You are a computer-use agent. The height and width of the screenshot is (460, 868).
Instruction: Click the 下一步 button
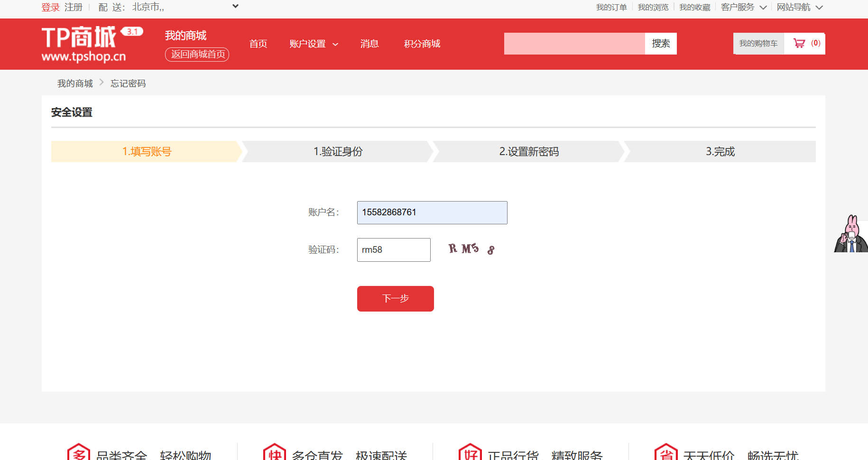point(395,298)
